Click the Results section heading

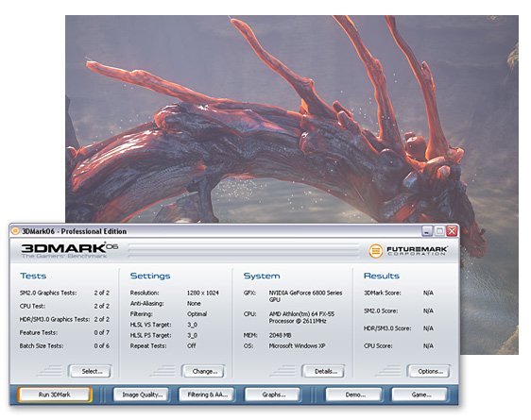pos(382,276)
